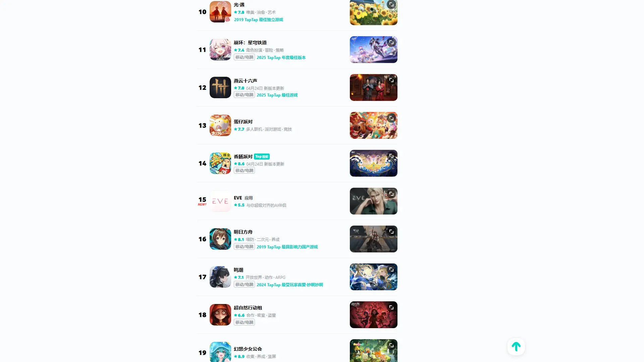Expand the 燕云十六声 preview thumbnail
644x362 pixels.
[391, 80]
